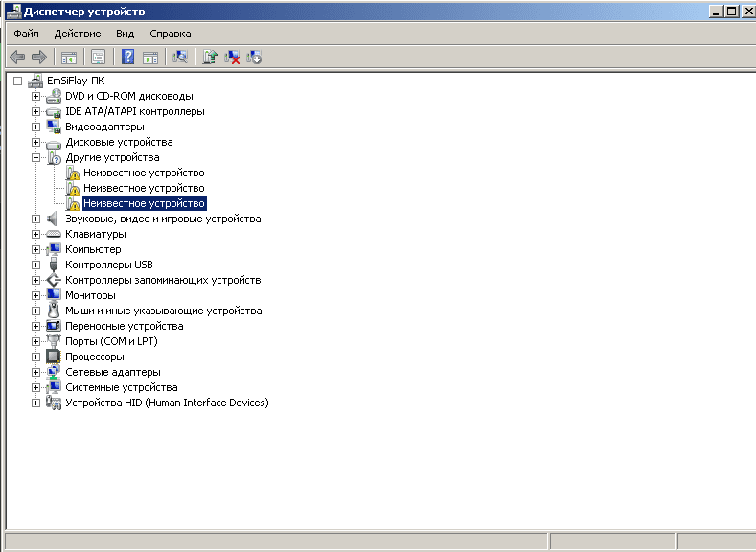Expand the Сетевые адаптеры node
756x552 pixels.
[36, 372]
